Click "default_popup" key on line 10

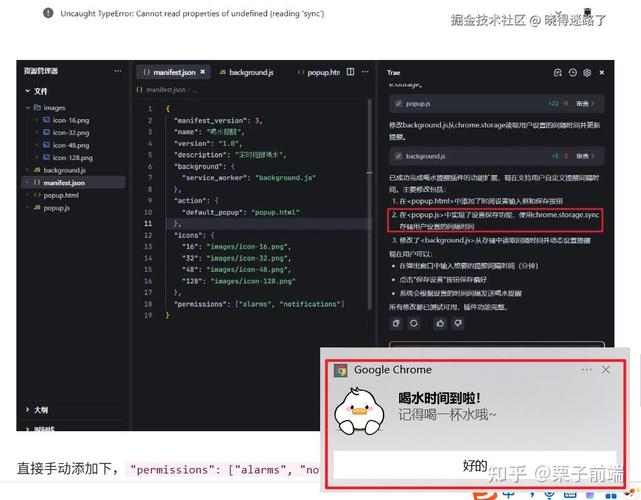tap(213, 213)
